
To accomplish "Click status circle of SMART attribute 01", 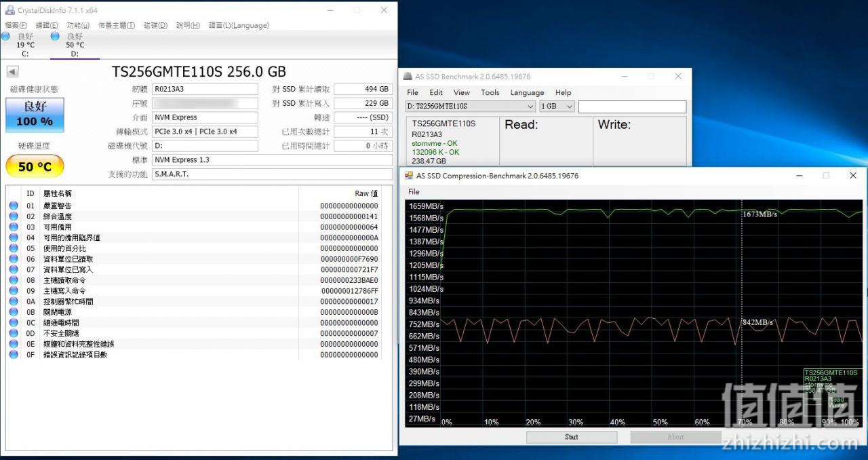I will (x=14, y=206).
